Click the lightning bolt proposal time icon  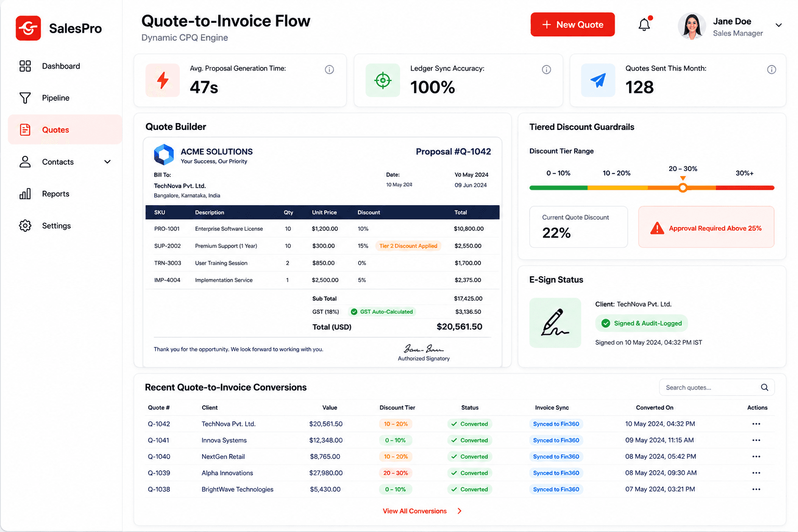coord(163,80)
